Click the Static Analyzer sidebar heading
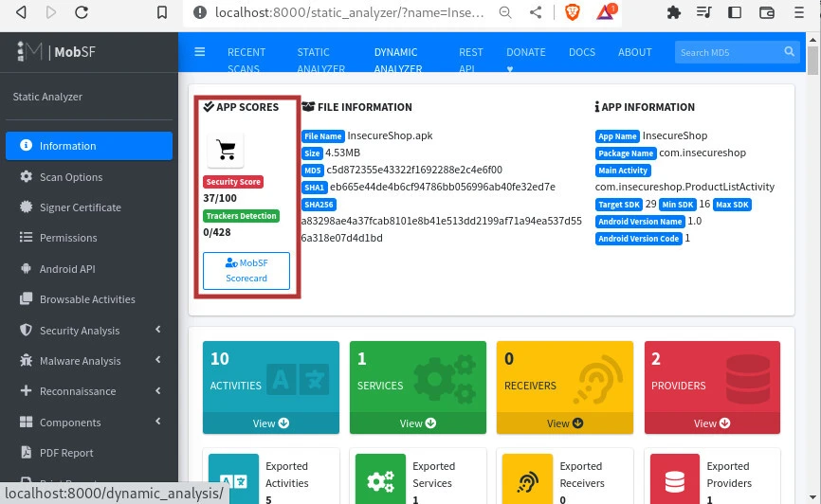Viewport: 821px width, 504px height. pyautogui.click(x=47, y=97)
